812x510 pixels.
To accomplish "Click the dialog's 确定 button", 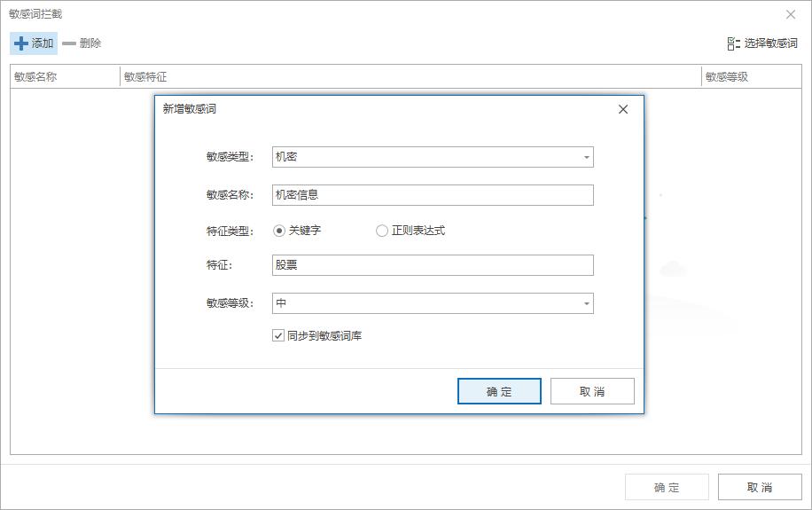I will point(499,391).
